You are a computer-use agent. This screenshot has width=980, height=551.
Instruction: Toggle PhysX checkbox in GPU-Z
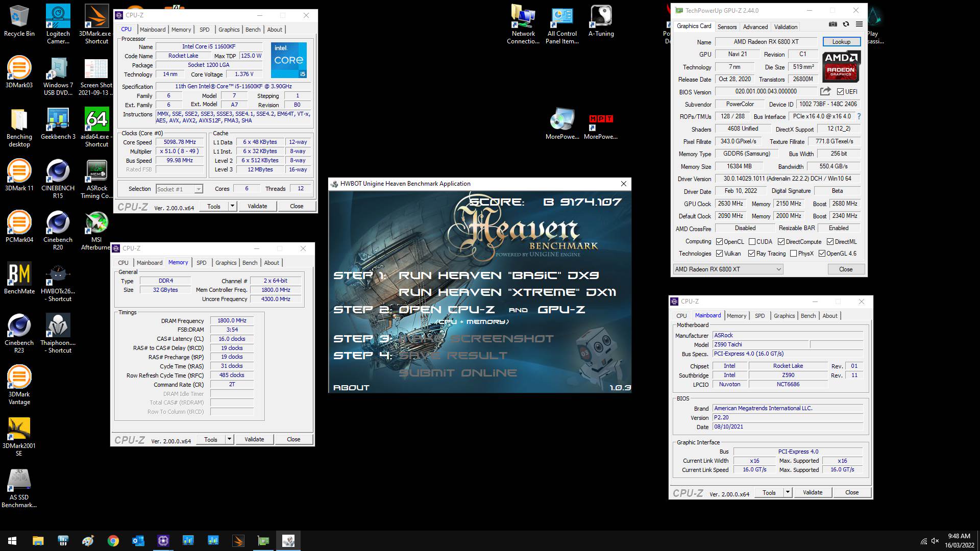[793, 254]
